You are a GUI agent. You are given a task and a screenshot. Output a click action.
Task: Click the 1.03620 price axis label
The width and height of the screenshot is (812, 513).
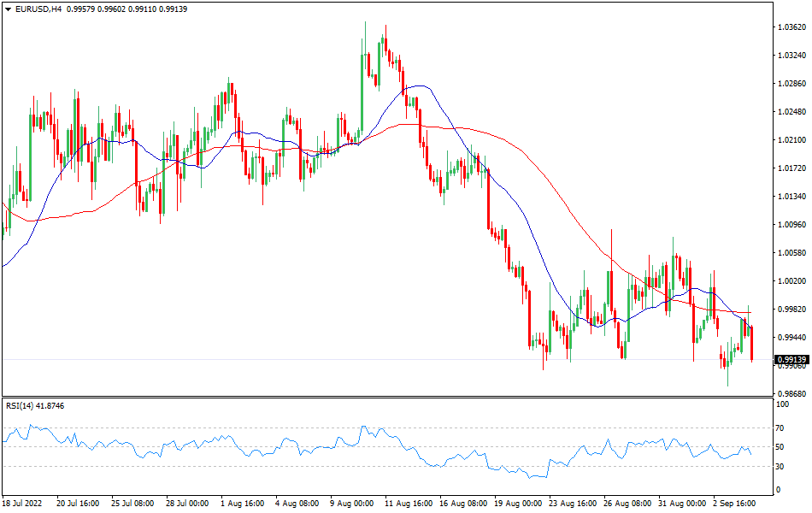(x=791, y=27)
